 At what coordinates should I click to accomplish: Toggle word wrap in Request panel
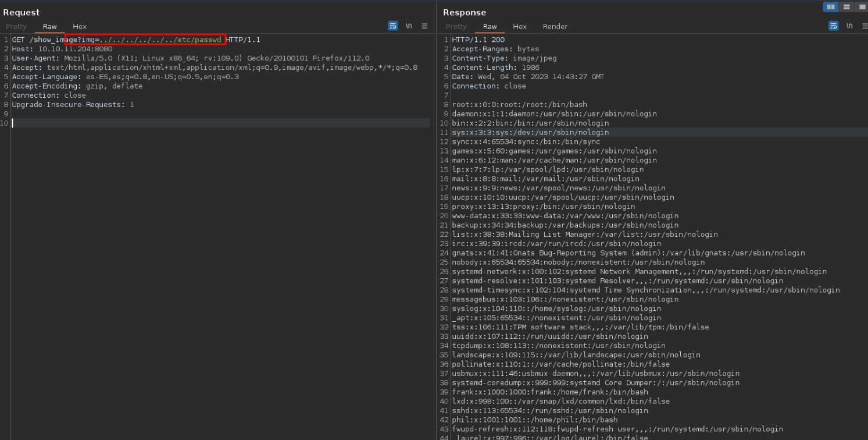click(x=393, y=26)
